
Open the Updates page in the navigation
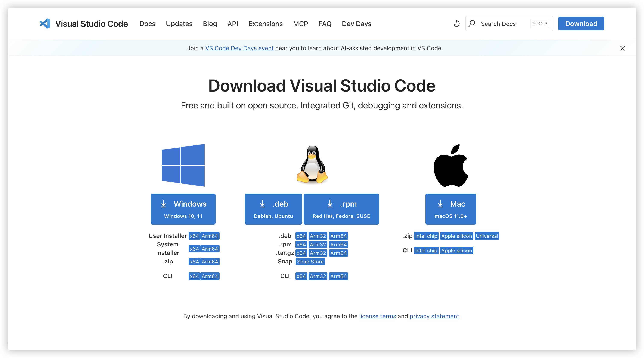point(179,24)
